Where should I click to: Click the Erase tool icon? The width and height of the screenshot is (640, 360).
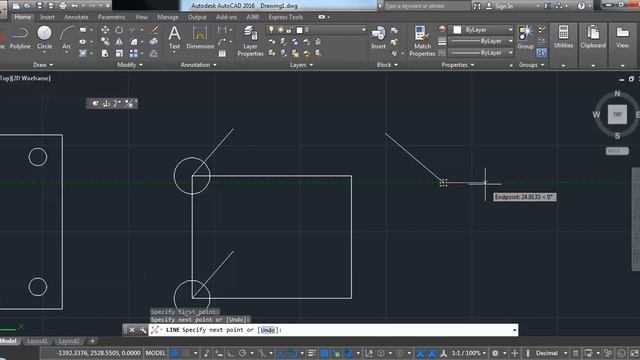154,30
